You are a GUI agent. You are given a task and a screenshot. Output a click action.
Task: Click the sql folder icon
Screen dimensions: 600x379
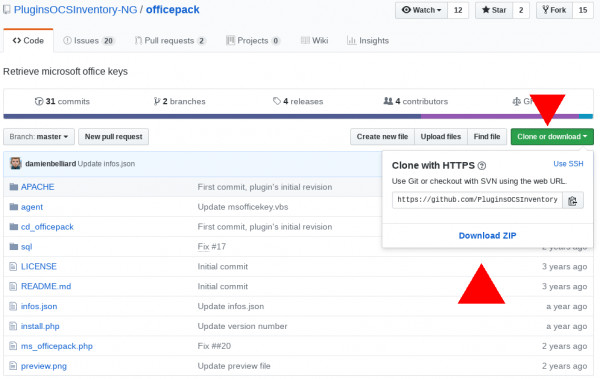[14, 247]
